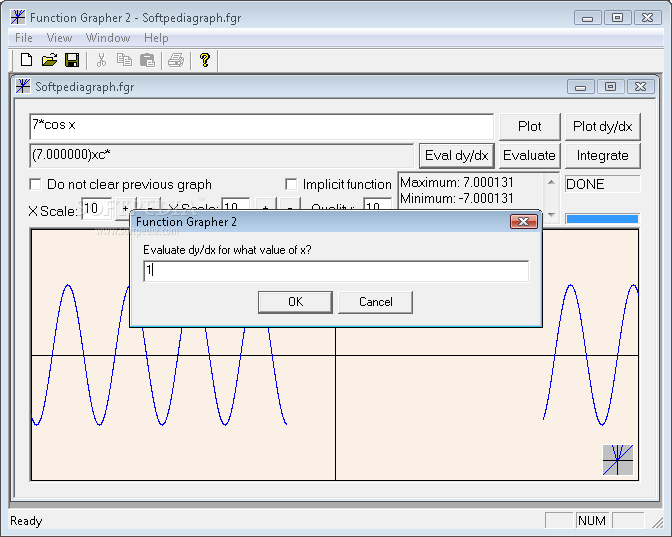
Task: Enable Do not clear previous graph
Action: pos(35,184)
